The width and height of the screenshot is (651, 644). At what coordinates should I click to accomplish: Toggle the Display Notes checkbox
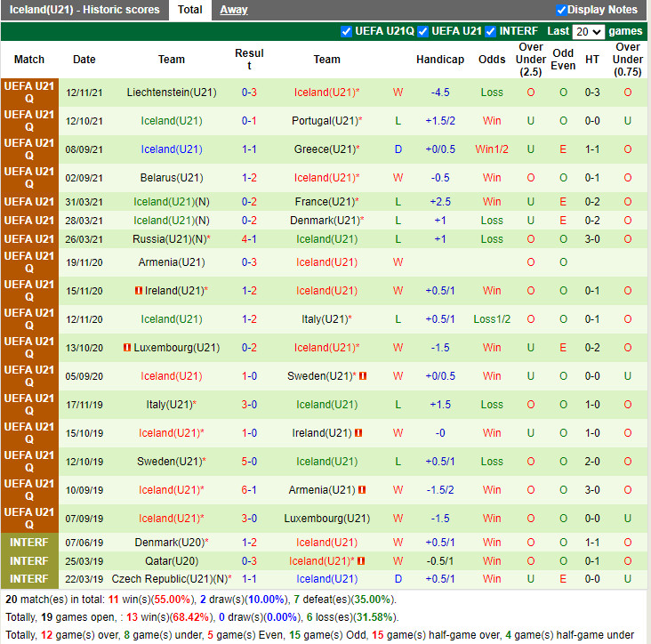pyautogui.click(x=561, y=10)
